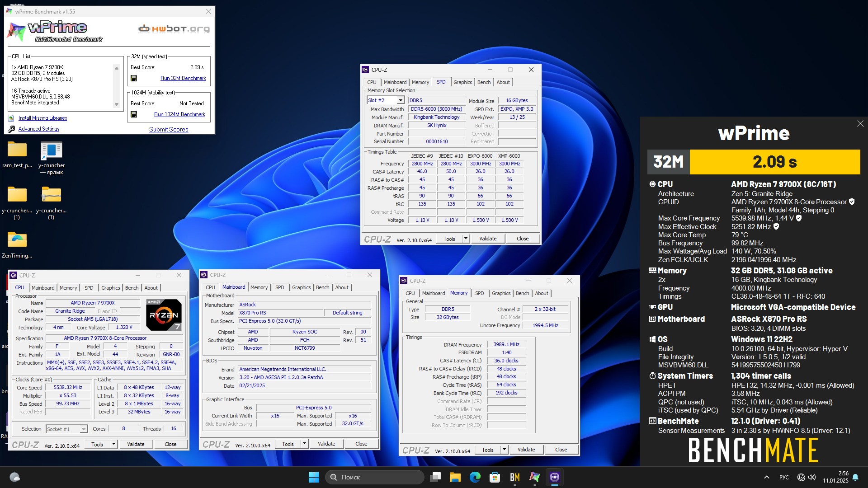
Task: Click the CPU List scroll down arrow
Action: pos(117,104)
